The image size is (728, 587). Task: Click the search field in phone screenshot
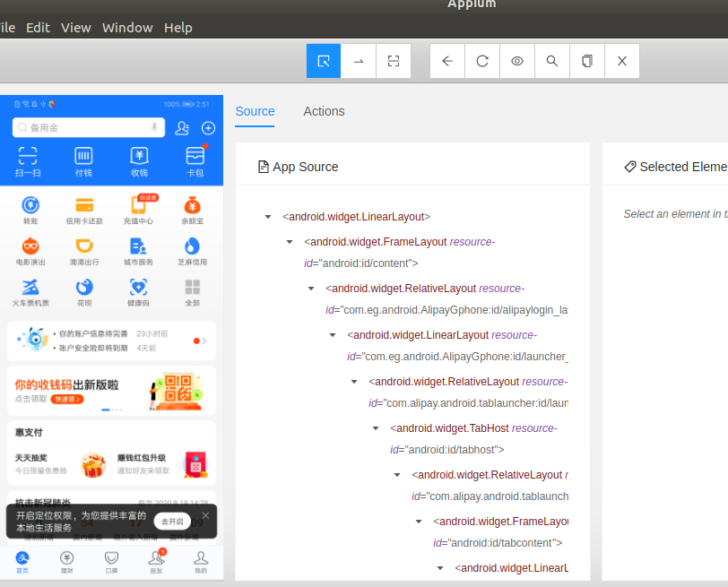[x=88, y=127]
